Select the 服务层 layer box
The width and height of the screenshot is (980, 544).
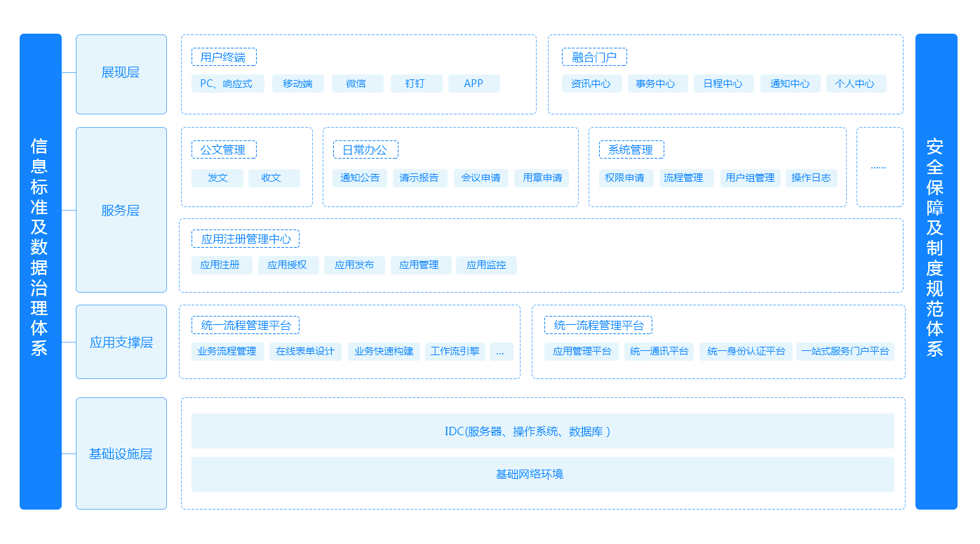point(121,210)
